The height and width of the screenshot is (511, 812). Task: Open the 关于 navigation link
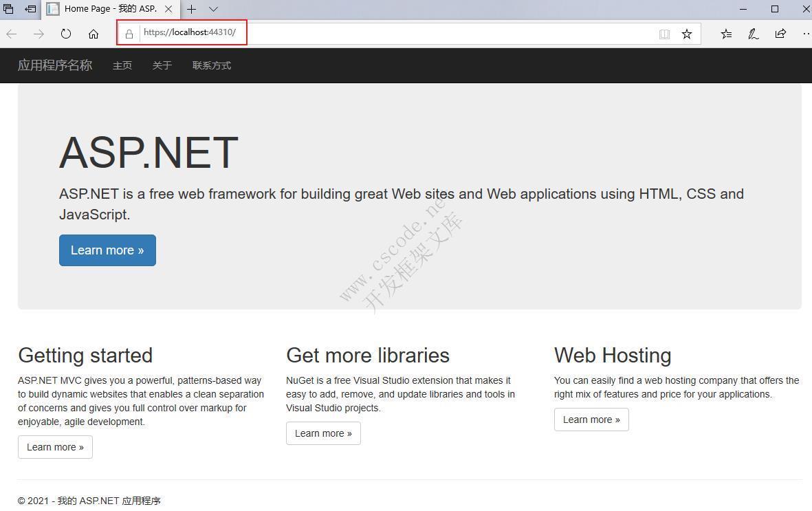(162, 65)
